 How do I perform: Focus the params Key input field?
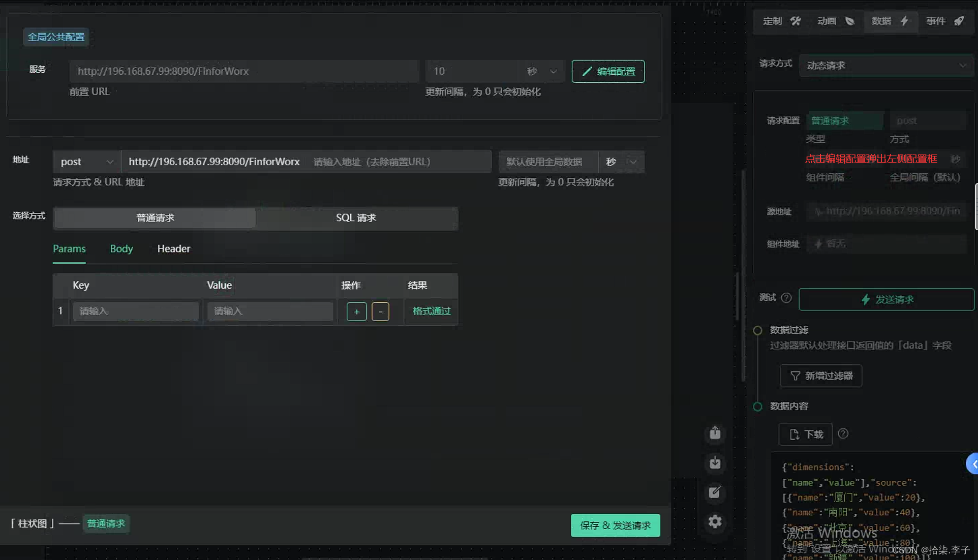[136, 311]
